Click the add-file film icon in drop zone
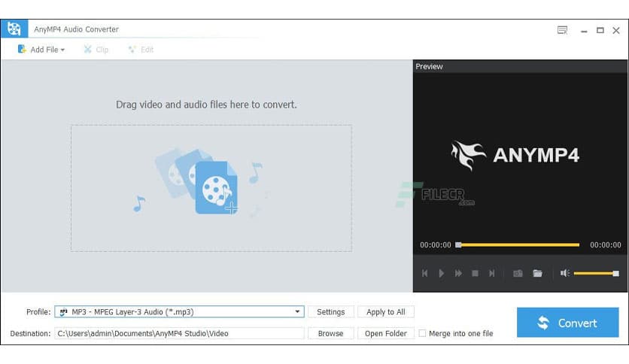 [216, 187]
